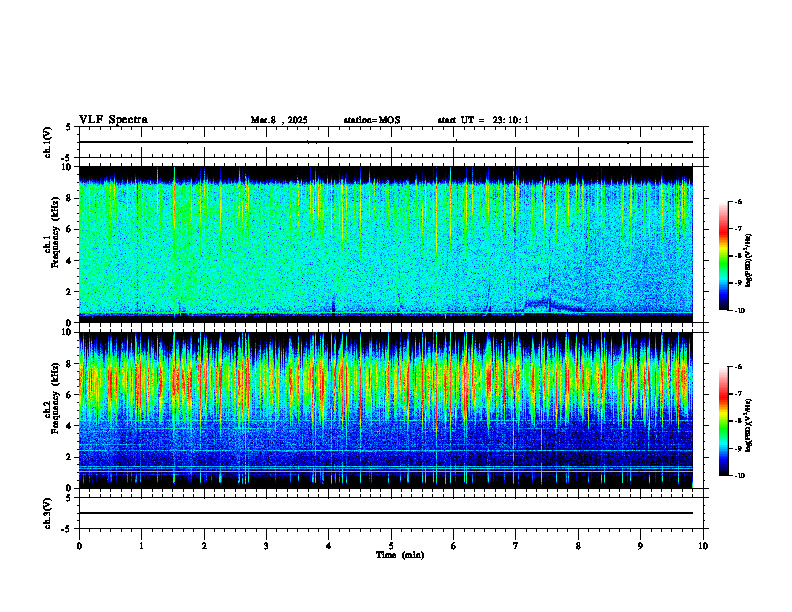Click the "station=MOS" header label
Image resolution: width=792 pixels, height=612 pixels.
tap(372, 120)
